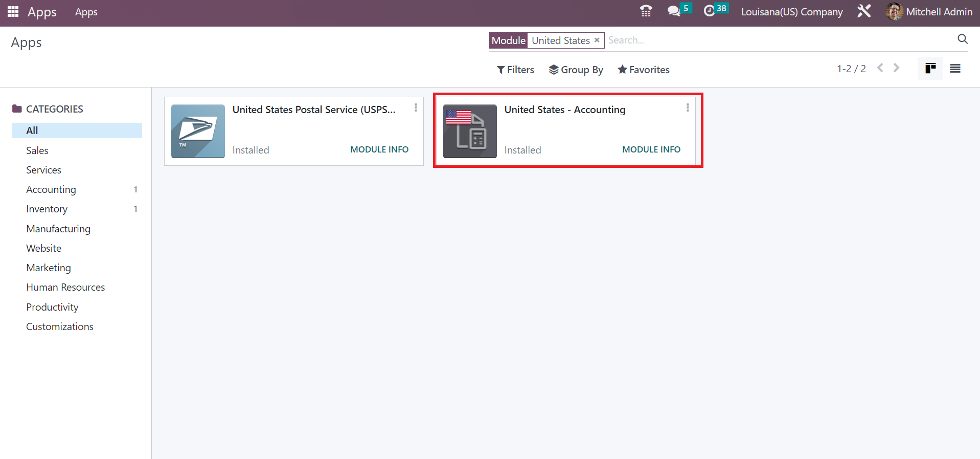980x459 pixels.
Task: Select the Human Resources category
Action: coord(77,287)
